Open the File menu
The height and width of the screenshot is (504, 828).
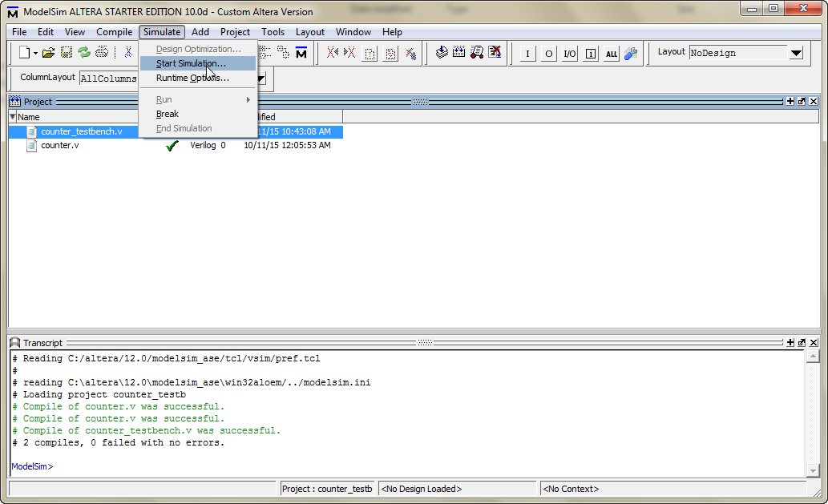tap(19, 32)
